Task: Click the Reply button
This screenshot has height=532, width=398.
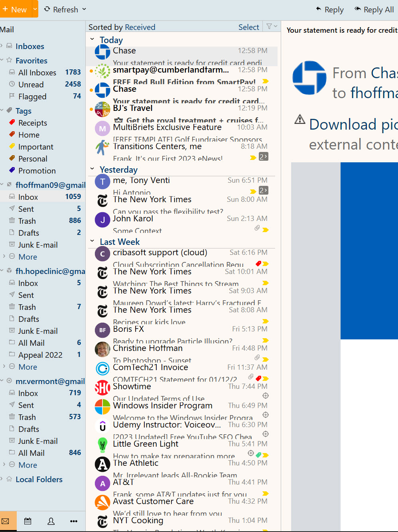Action: [329, 10]
